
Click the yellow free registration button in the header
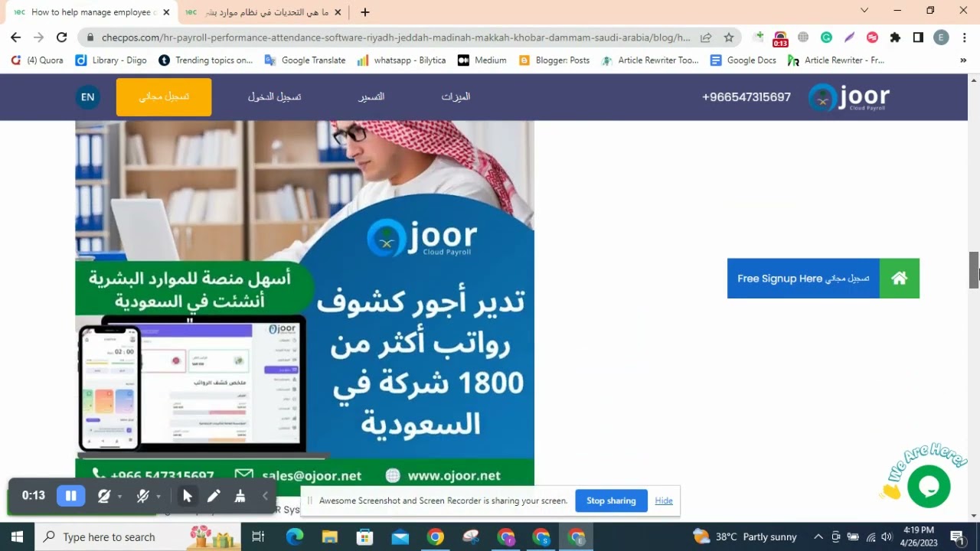[x=164, y=97]
